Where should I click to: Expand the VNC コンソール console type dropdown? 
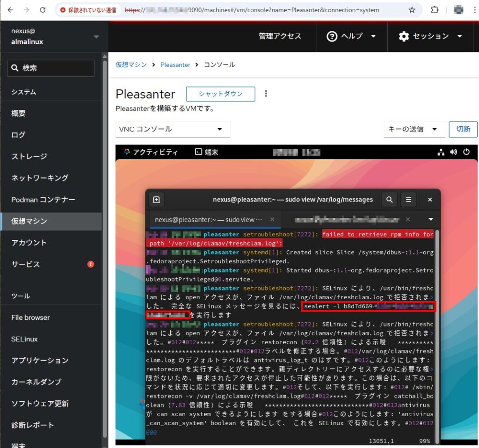pyautogui.click(x=173, y=130)
